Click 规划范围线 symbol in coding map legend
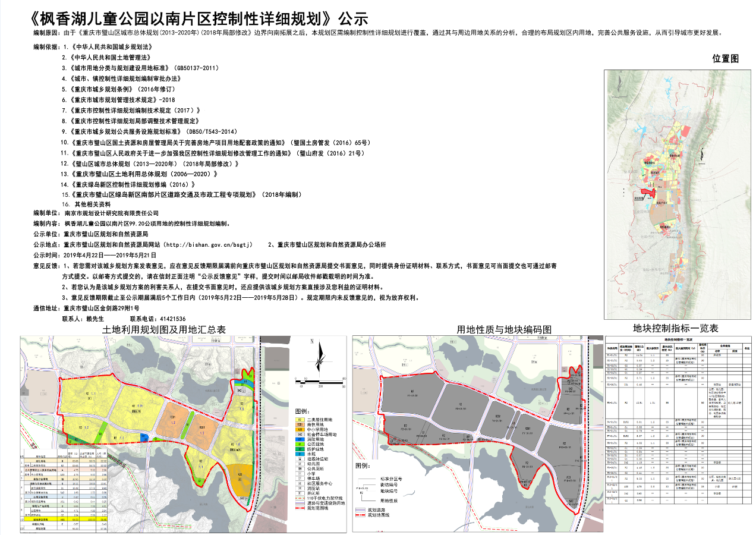The image size is (756, 535). [360, 515]
